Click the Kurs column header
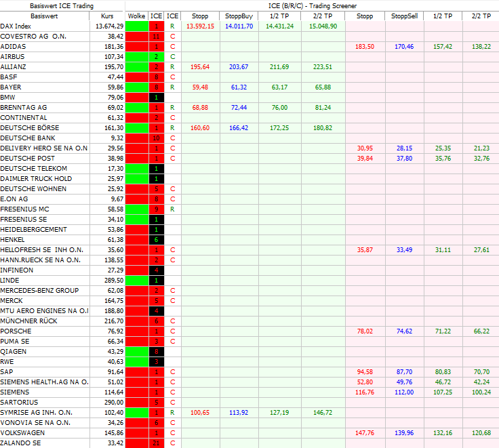The width and height of the screenshot is (499, 448). pos(107,16)
